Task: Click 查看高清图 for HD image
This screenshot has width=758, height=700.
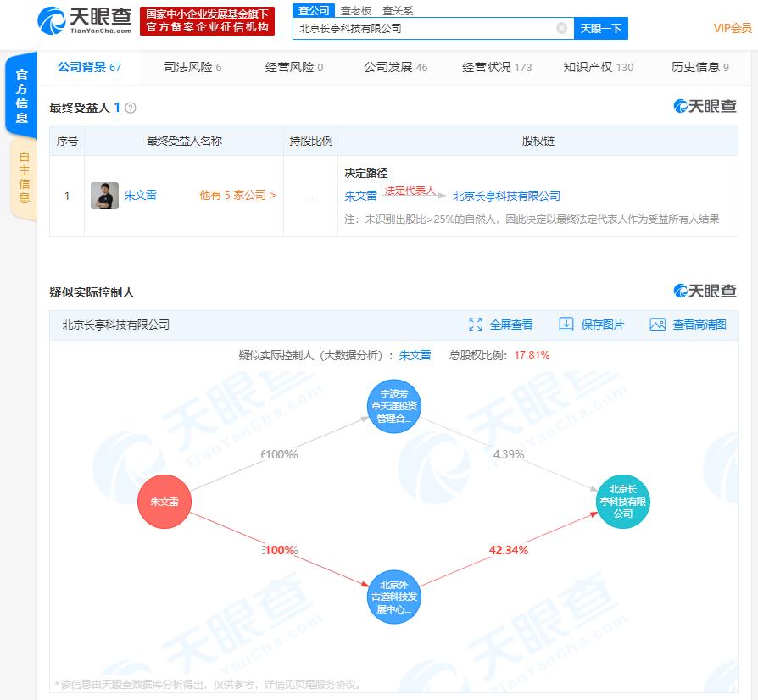Action: tap(699, 325)
